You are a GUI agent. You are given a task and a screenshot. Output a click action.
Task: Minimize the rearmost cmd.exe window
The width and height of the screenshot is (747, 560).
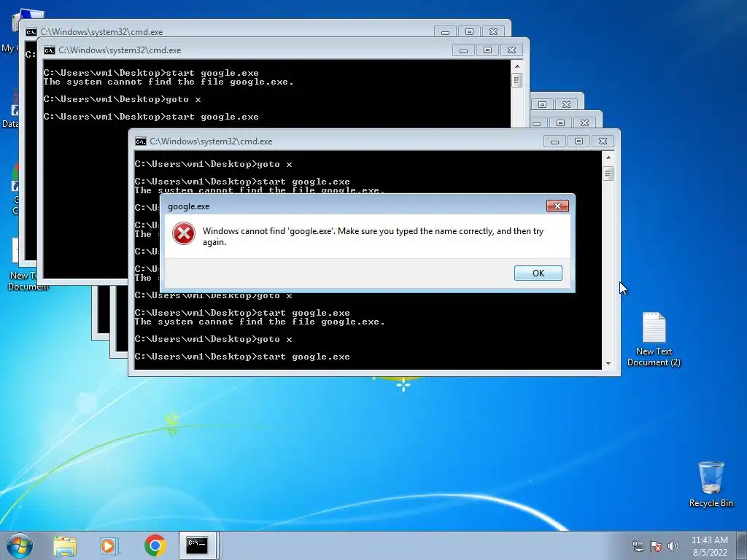(x=446, y=32)
